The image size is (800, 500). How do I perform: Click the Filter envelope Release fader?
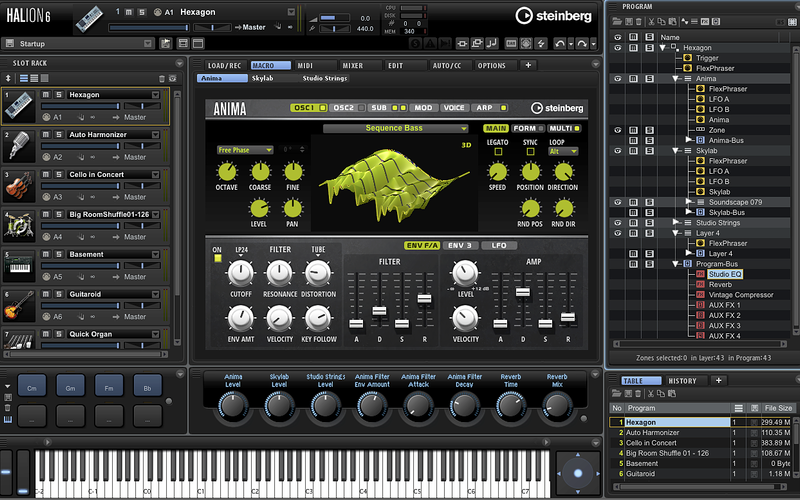coord(424,300)
